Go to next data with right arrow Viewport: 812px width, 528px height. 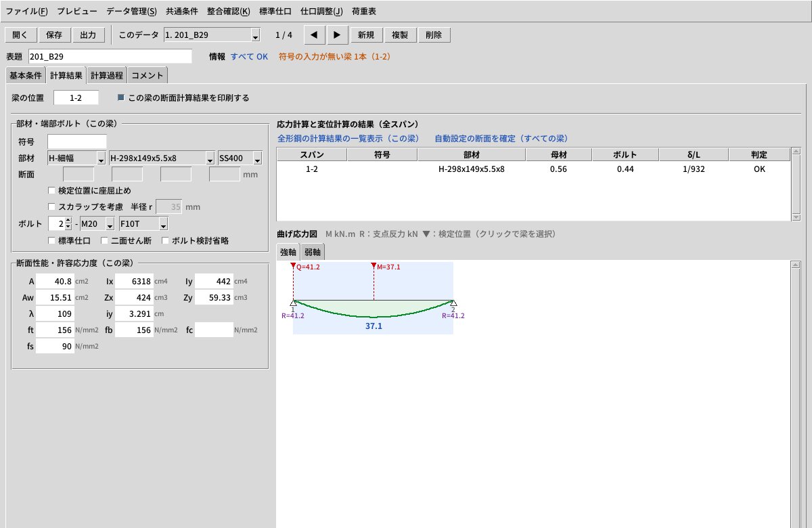(x=338, y=35)
